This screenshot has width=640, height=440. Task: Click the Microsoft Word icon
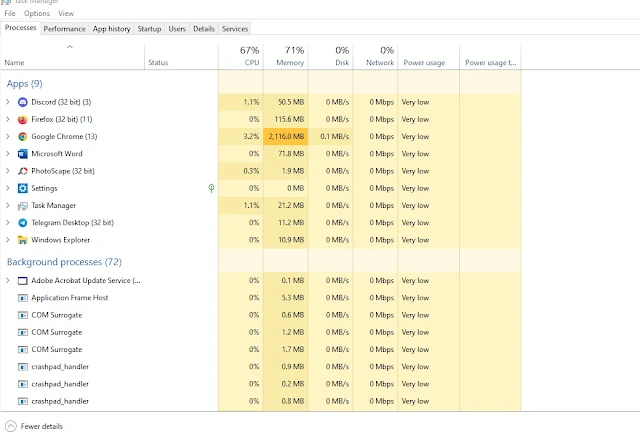[x=22, y=154]
